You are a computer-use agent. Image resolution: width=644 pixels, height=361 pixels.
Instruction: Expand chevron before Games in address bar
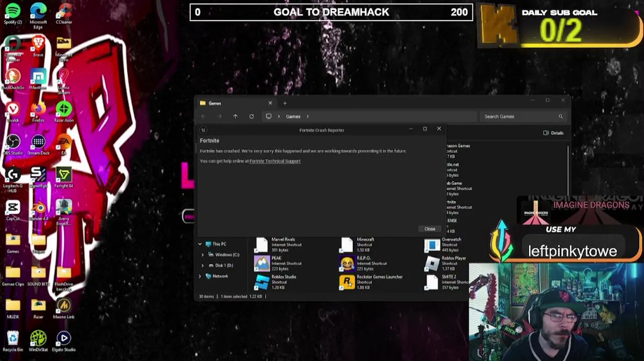(279, 116)
